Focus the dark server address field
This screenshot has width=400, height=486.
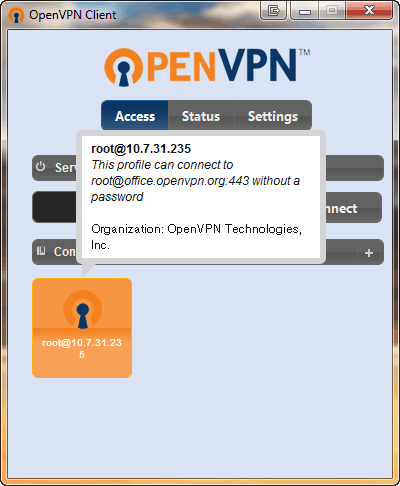click(55, 207)
